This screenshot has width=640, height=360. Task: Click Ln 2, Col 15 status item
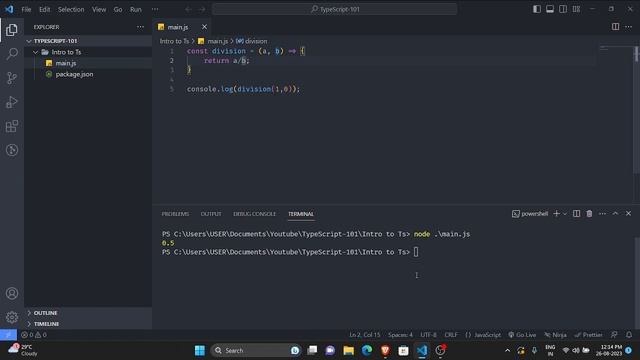coord(364,335)
